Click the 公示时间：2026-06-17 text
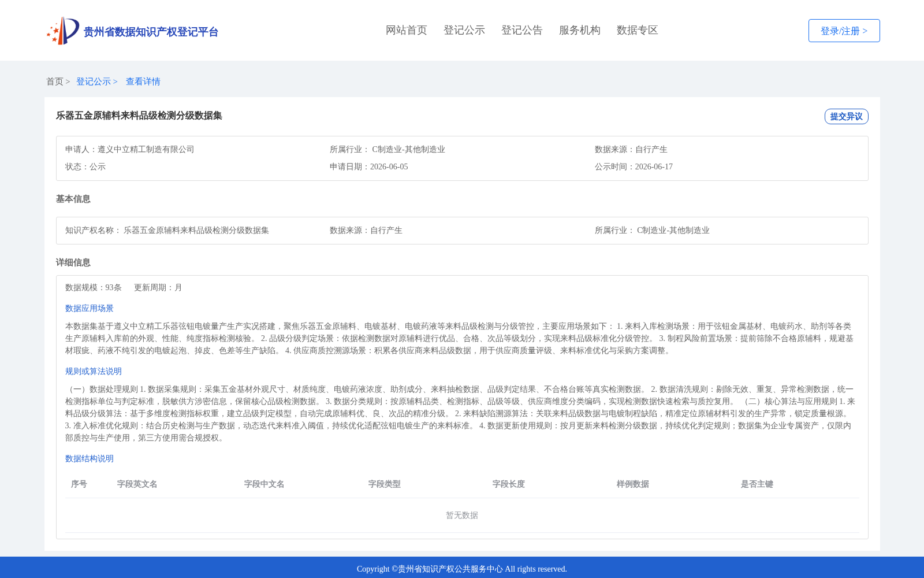The width and height of the screenshot is (924, 578). (x=634, y=166)
